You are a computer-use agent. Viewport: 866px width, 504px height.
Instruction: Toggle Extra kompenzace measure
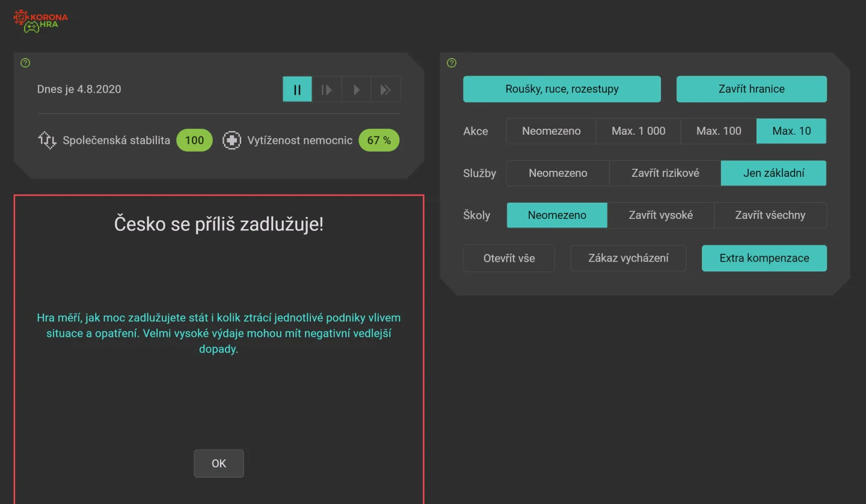[764, 258]
